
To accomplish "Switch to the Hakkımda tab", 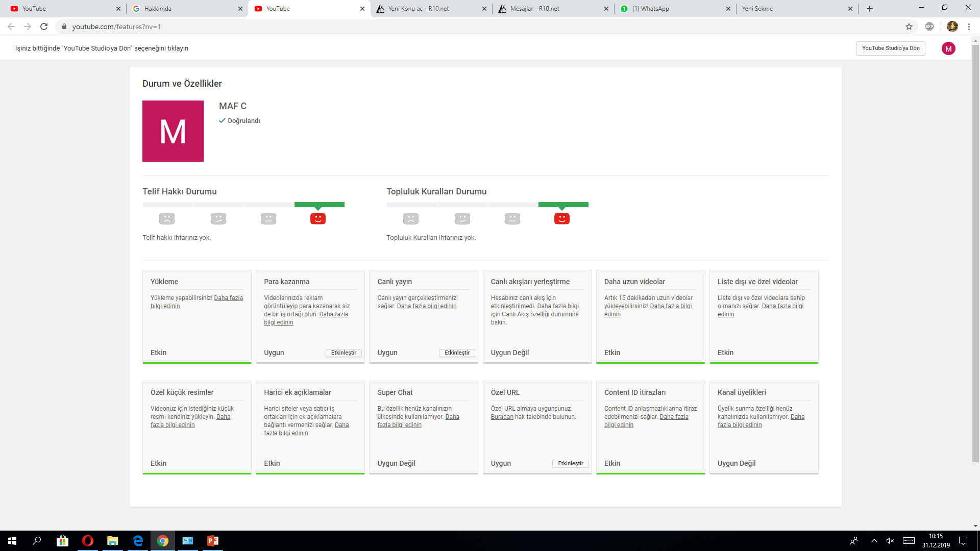I will pyautogui.click(x=186, y=9).
